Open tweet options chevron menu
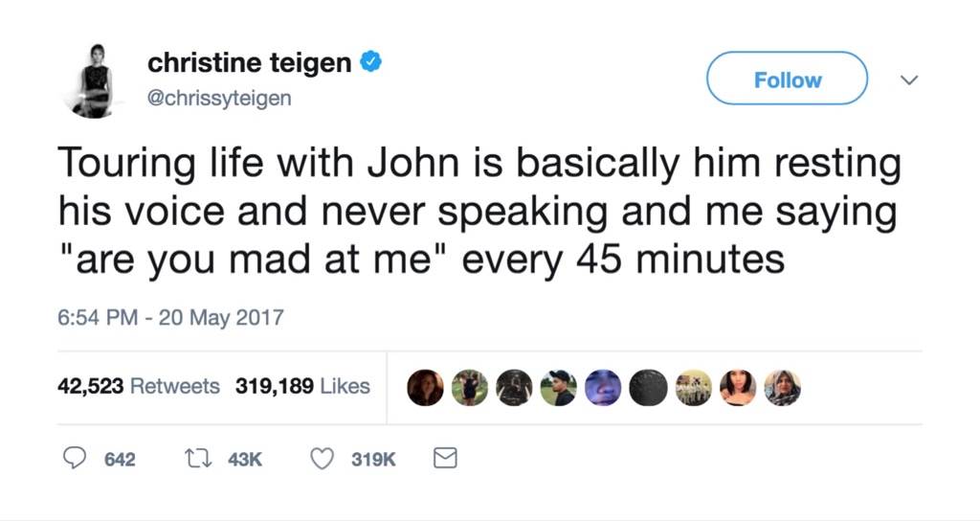This screenshot has width=980, height=521. [x=909, y=79]
